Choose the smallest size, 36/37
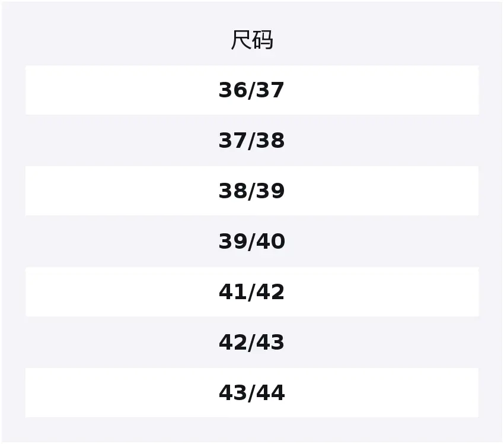 [x=251, y=90]
